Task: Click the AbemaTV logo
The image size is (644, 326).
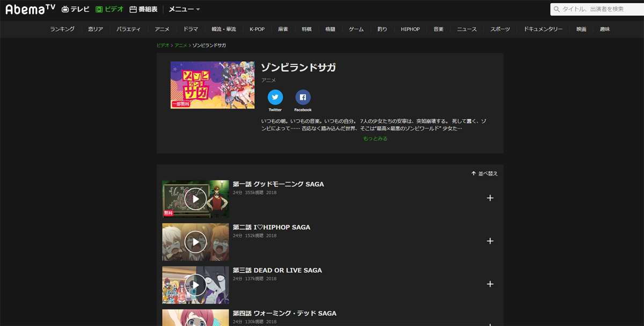Action: click(30, 9)
